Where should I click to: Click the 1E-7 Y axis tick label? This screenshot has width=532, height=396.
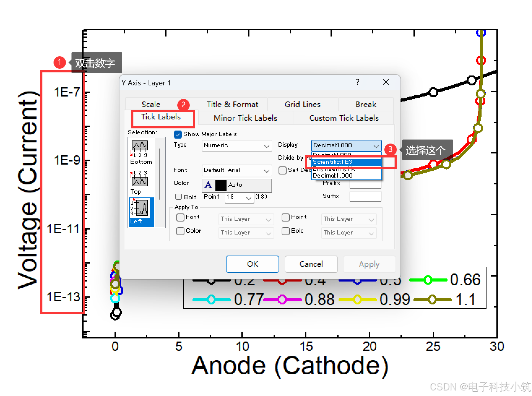(x=67, y=92)
